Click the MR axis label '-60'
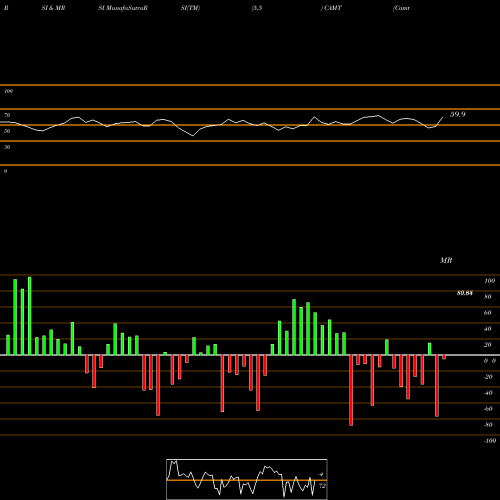 pos(488,409)
